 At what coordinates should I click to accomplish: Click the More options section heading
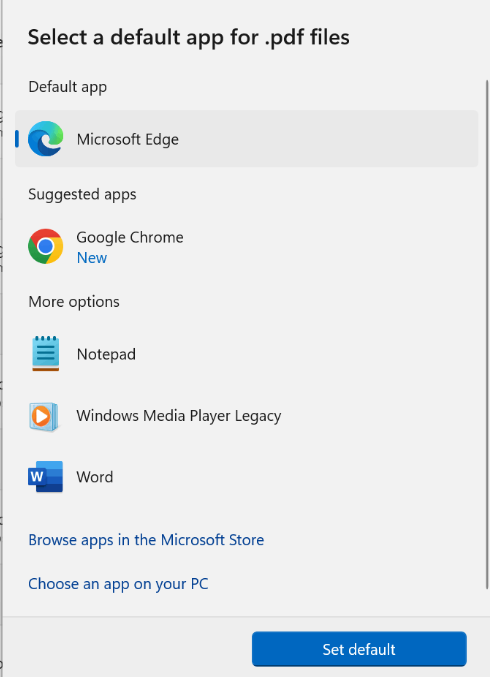(x=74, y=301)
